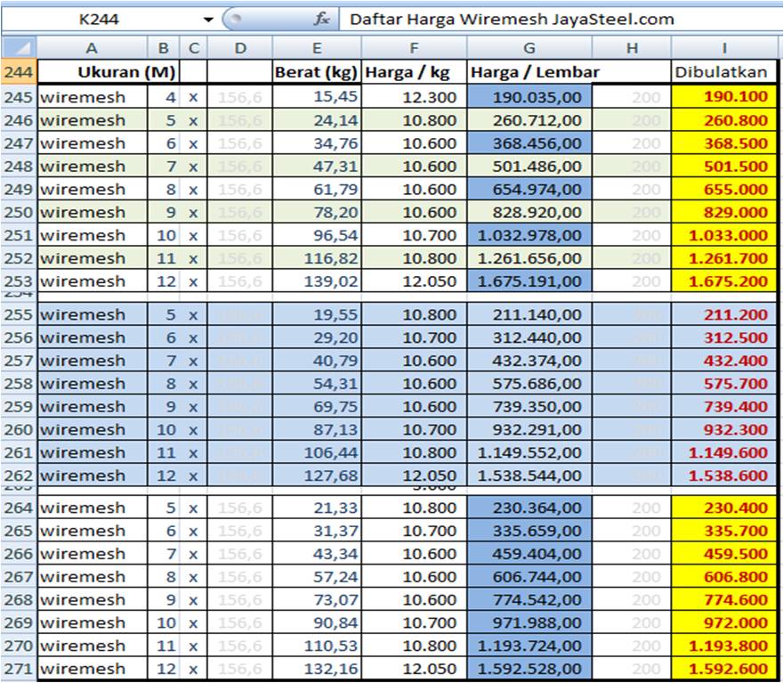Select yellow cell showing 1.193.800
784x683 pixels.
724,646
